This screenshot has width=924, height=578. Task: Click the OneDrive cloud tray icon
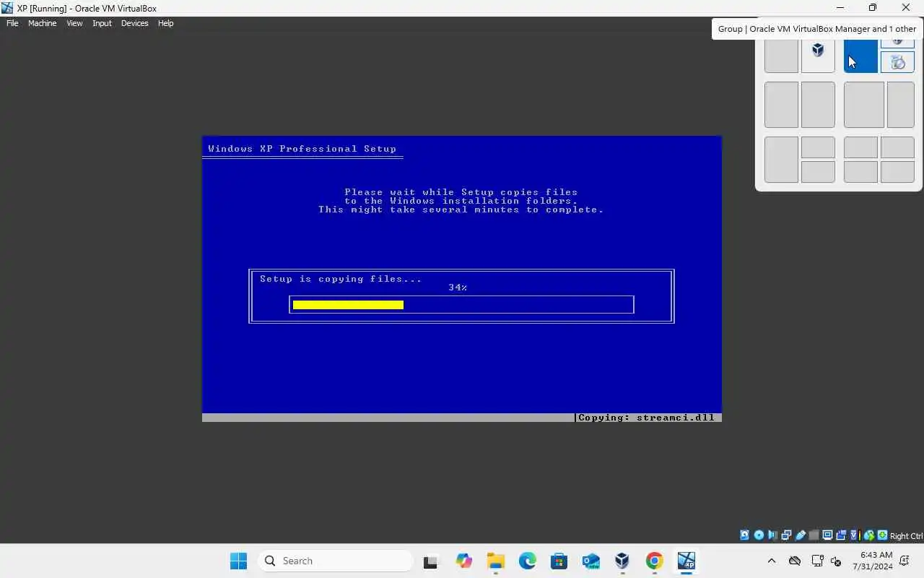pos(795,561)
